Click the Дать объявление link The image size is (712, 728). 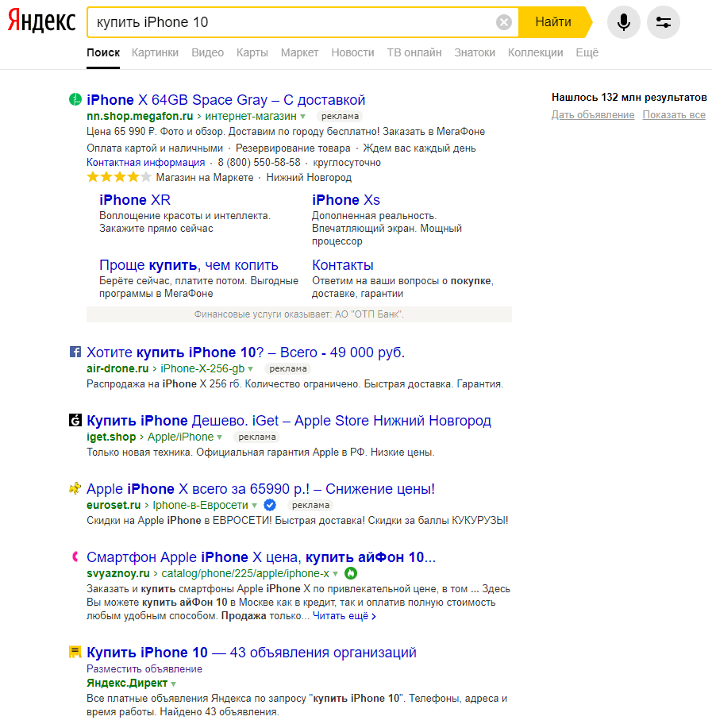(x=593, y=115)
